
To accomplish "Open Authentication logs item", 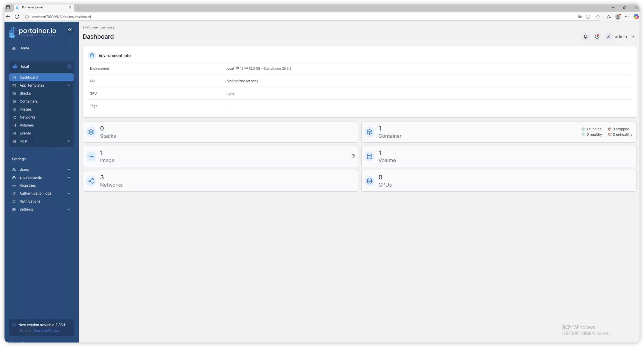I will pyautogui.click(x=35, y=193).
